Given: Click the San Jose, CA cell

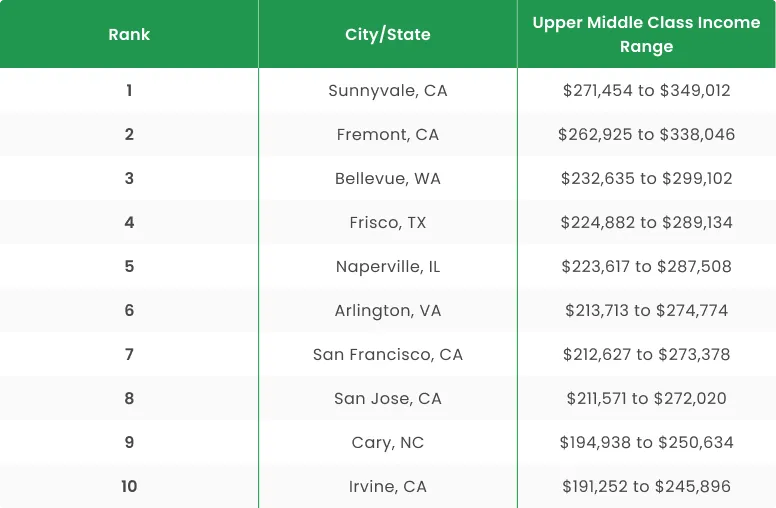Looking at the screenshot, I should pyautogui.click(x=388, y=398).
